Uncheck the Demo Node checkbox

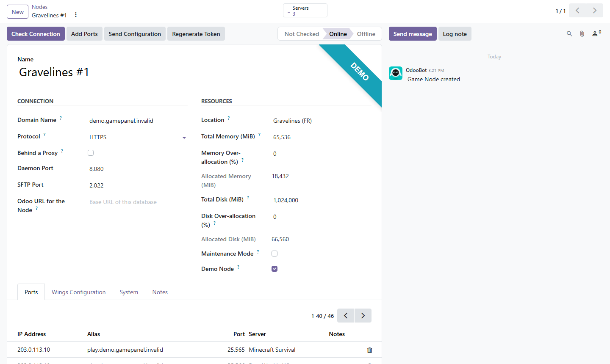274,269
